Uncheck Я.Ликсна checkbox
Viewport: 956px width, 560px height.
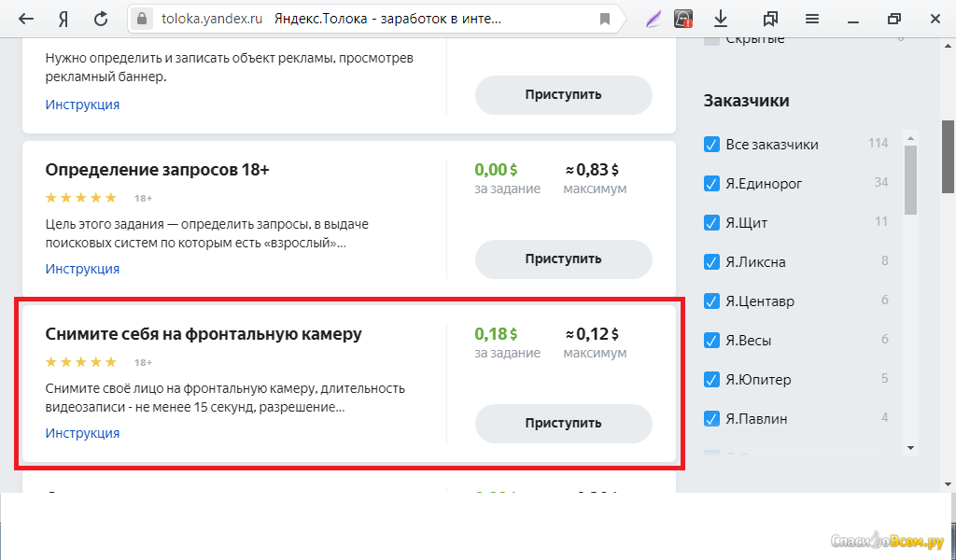click(711, 262)
